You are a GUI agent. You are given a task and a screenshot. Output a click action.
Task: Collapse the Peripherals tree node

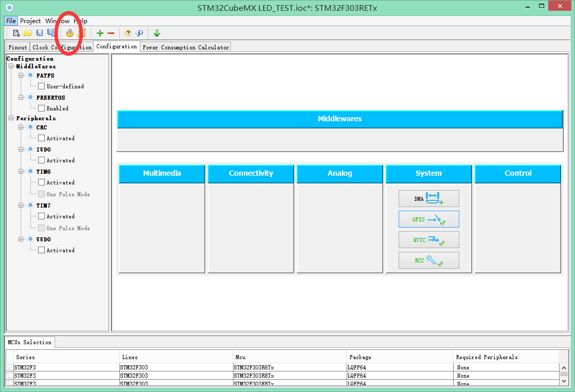(x=11, y=118)
